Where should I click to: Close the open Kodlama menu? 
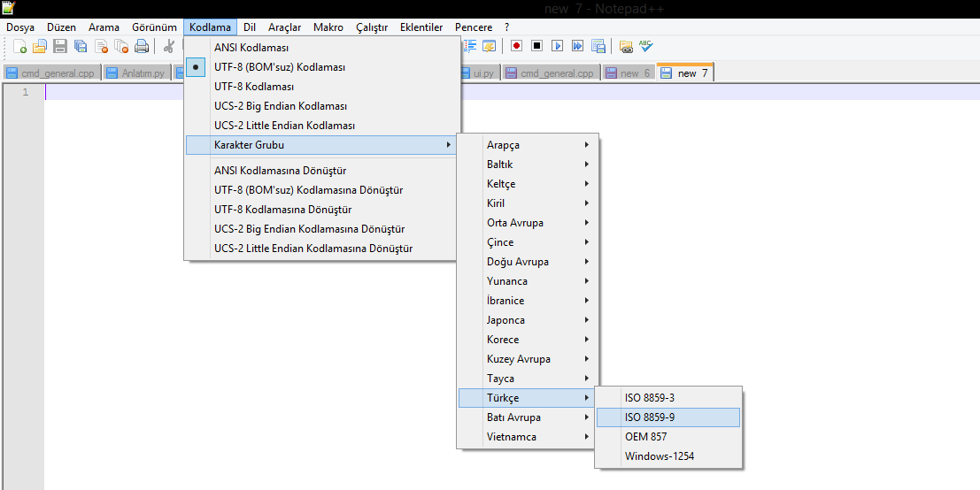[x=210, y=27]
